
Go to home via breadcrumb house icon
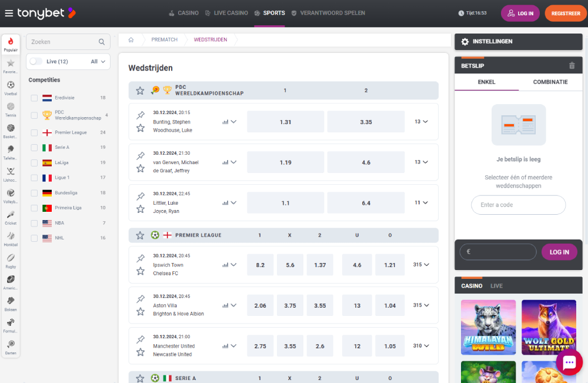point(131,40)
